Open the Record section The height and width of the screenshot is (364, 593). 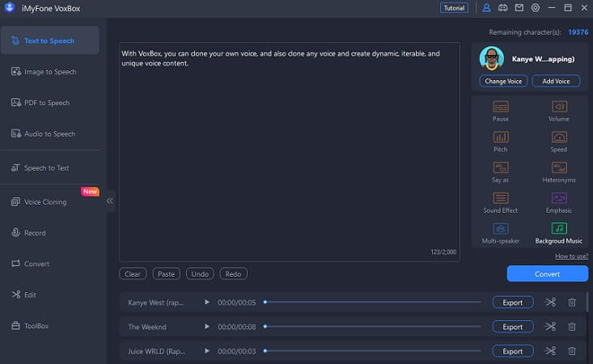click(x=50, y=233)
